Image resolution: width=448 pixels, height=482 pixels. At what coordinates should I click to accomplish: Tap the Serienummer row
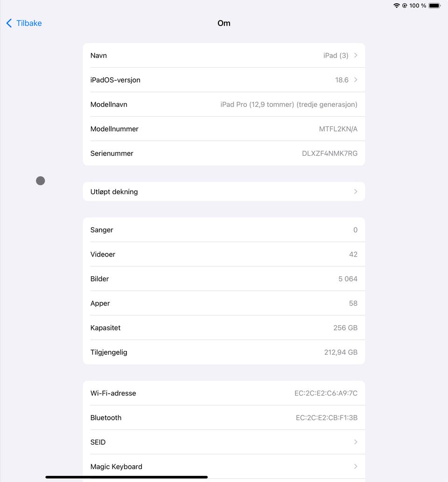pyautogui.click(x=224, y=154)
